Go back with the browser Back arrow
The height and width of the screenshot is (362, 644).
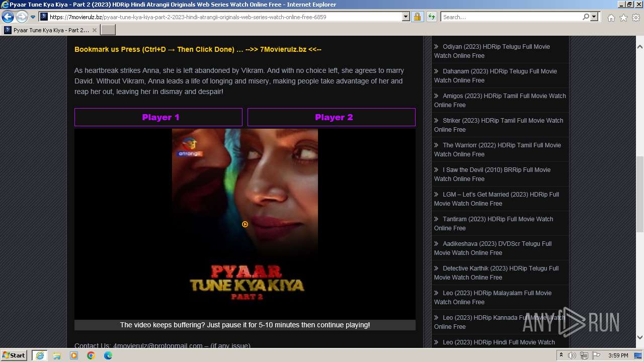8,17
